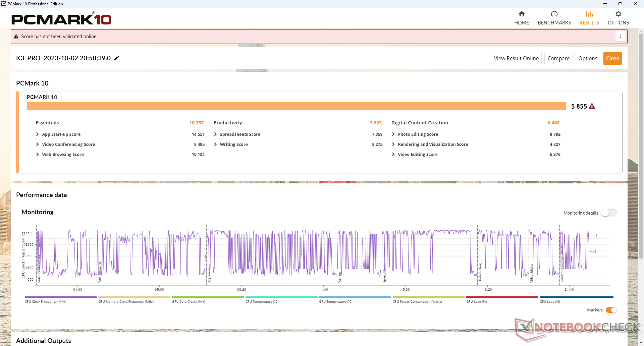Click overall score 5 855
The image size is (644, 346).
tap(579, 106)
